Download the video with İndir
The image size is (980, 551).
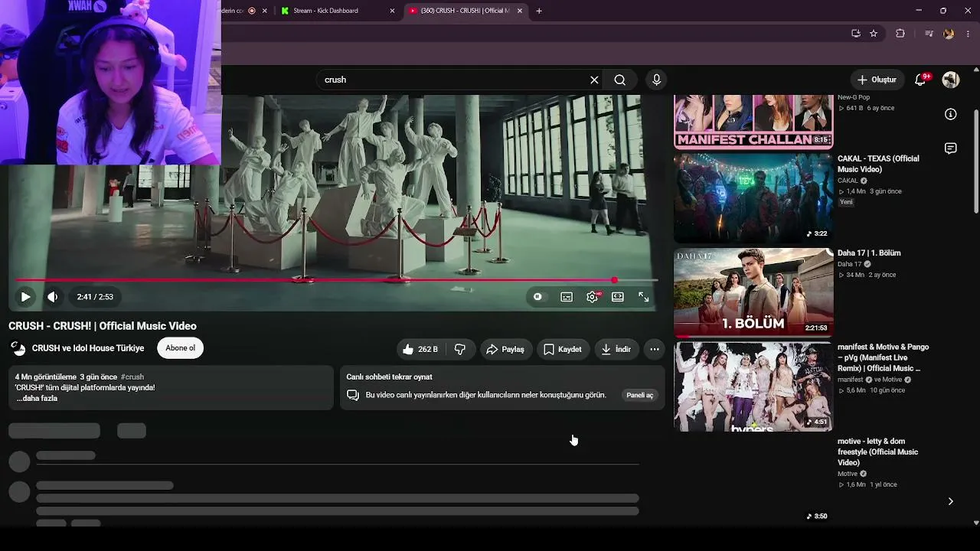tap(616, 349)
